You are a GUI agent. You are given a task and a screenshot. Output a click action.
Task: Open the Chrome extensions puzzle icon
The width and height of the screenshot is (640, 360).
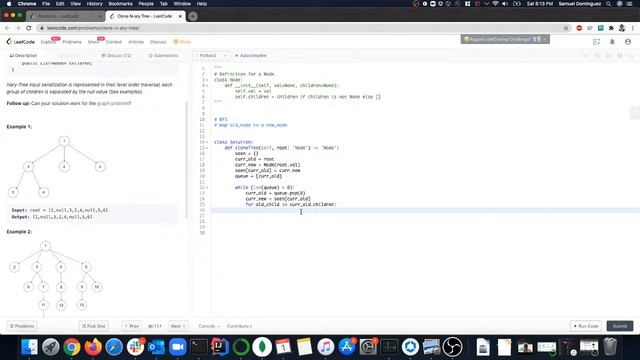point(611,28)
